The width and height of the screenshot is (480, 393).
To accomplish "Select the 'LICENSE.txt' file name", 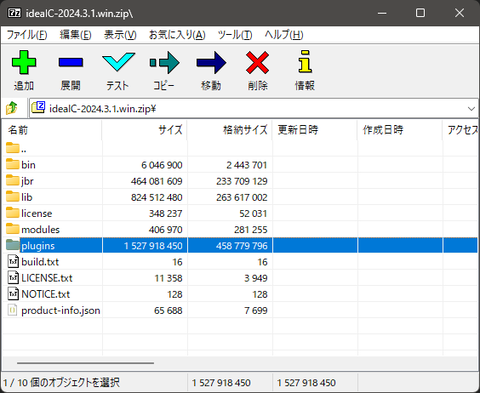I will coord(47,278).
